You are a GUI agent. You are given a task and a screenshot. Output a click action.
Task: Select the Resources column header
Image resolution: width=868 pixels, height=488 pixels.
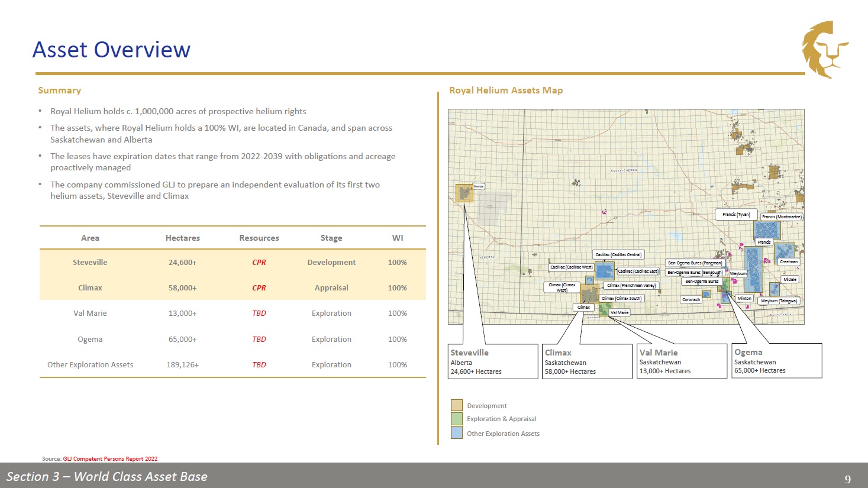[259, 238]
